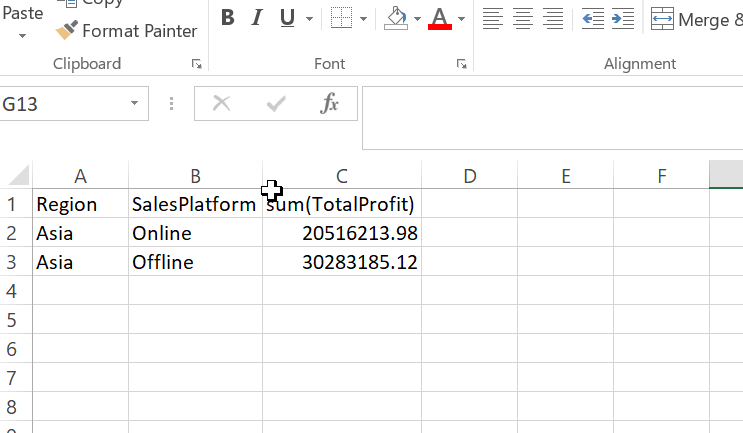Viewport: 743px width, 433px height.
Task: Apply fill color paint bucket
Action: click(396, 18)
